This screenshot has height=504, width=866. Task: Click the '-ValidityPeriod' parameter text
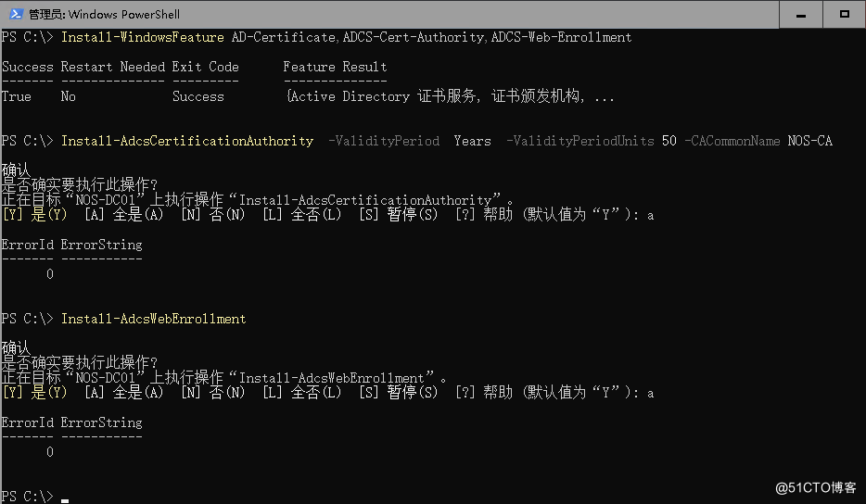(x=384, y=141)
